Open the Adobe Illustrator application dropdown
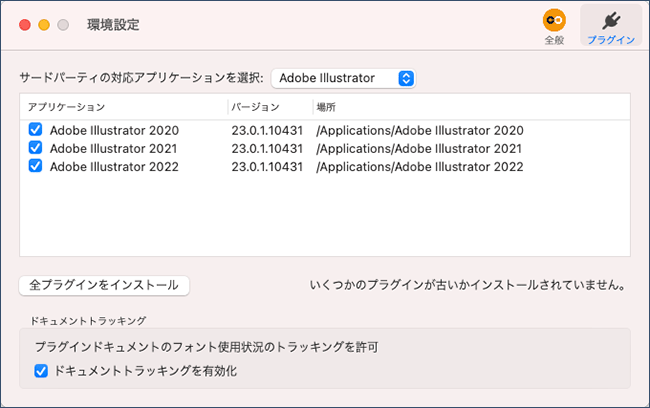The image size is (650, 408). point(343,78)
